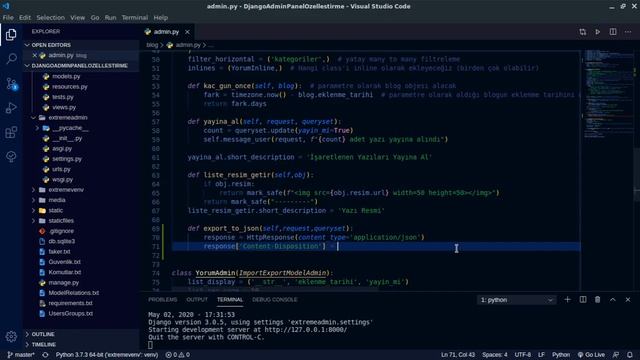The image size is (640, 360).
Task: Collapse the DJANGOADMINPANELOZELLESTIRME section
Action: [x=80, y=66]
